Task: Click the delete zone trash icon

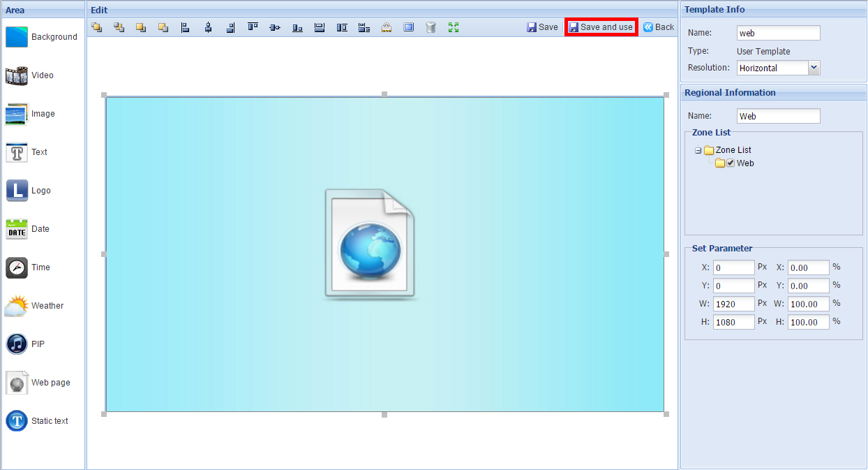Action: pyautogui.click(x=431, y=27)
